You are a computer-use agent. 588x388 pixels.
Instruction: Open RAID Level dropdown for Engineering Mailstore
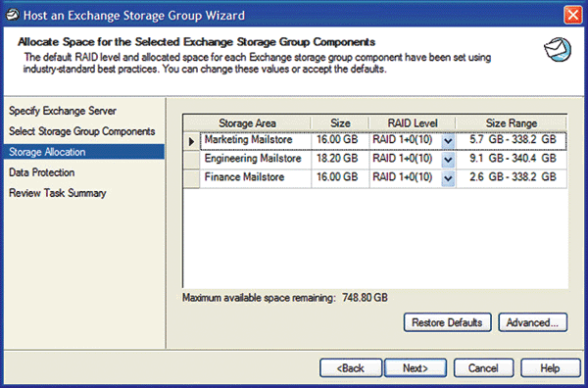[448, 160]
